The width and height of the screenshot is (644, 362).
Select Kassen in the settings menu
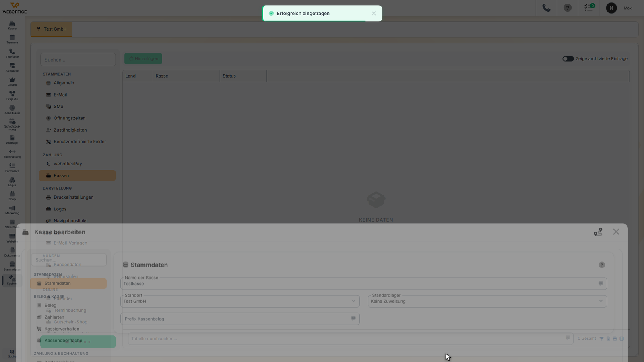[77, 175]
